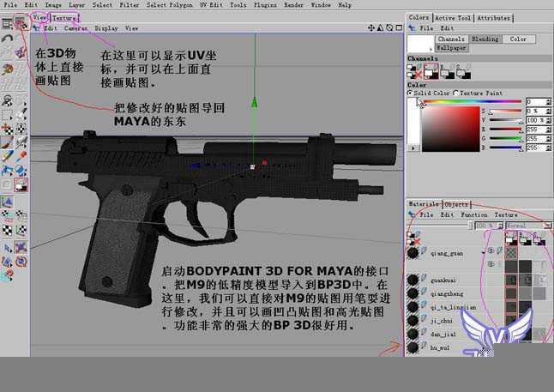Click the Wallpaper button
Image resolution: width=554 pixels, height=392 pixels.
point(451,48)
